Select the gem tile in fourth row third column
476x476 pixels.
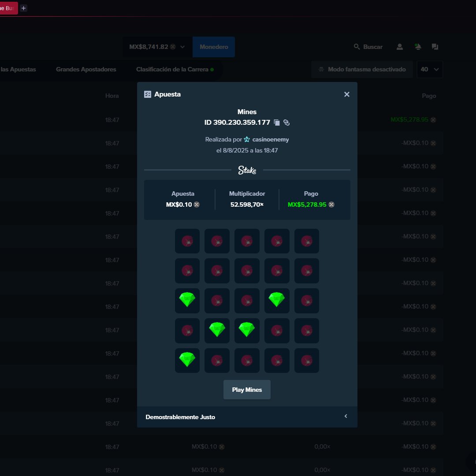247,331
